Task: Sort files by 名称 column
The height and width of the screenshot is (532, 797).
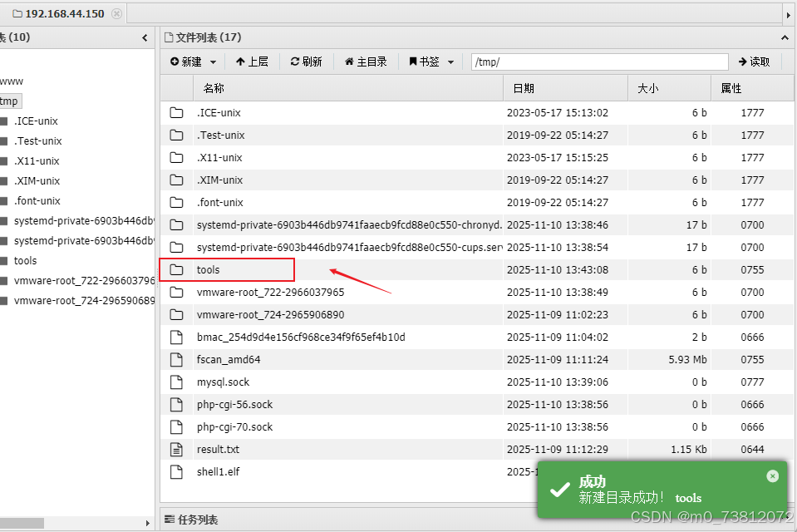Action: click(347, 88)
